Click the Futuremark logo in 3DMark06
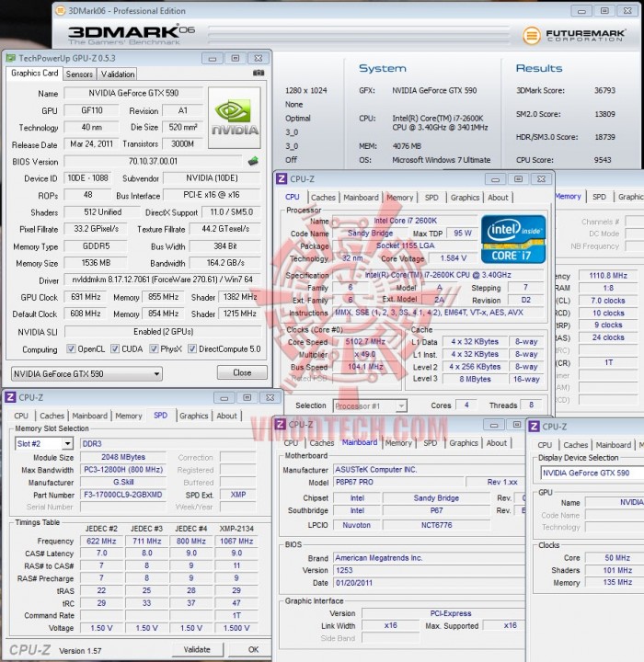 click(x=573, y=36)
